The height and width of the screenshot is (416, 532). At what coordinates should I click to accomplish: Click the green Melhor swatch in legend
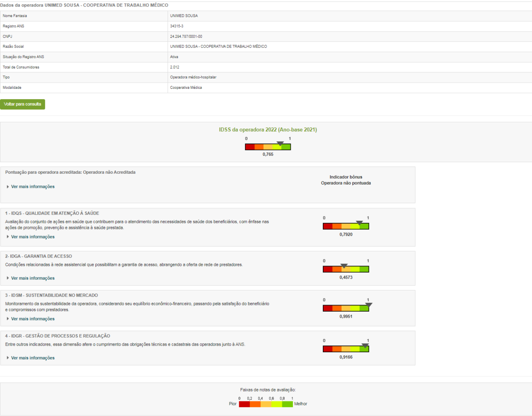coord(288,404)
